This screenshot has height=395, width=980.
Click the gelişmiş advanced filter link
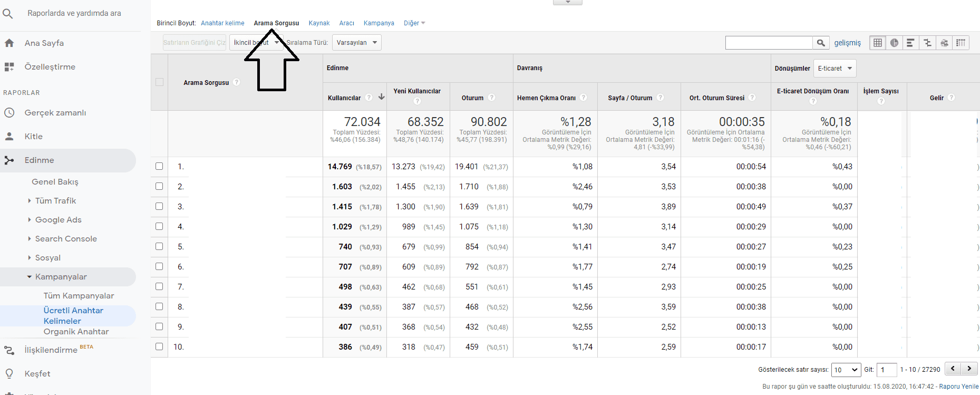847,43
